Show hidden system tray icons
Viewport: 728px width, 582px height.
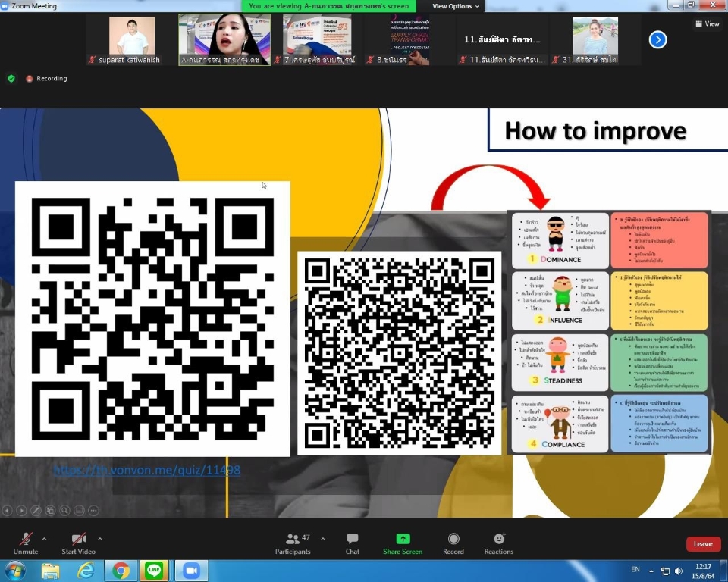[x=651, y=571]
